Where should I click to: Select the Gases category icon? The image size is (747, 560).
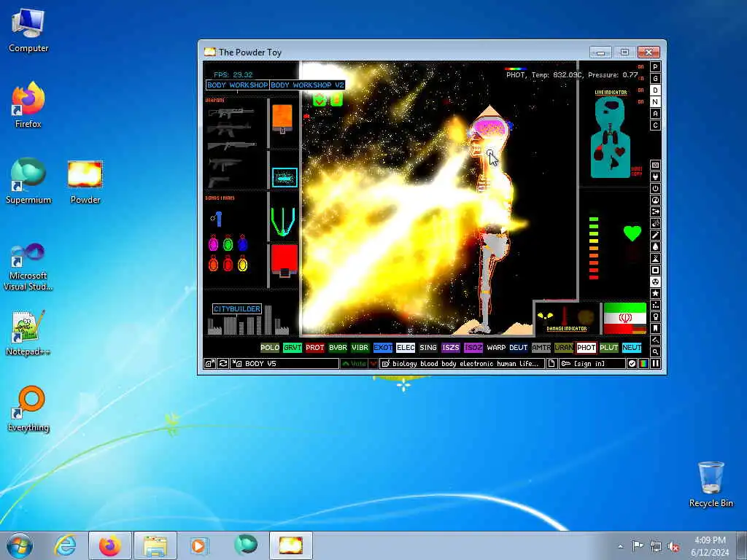pos(655,236)
